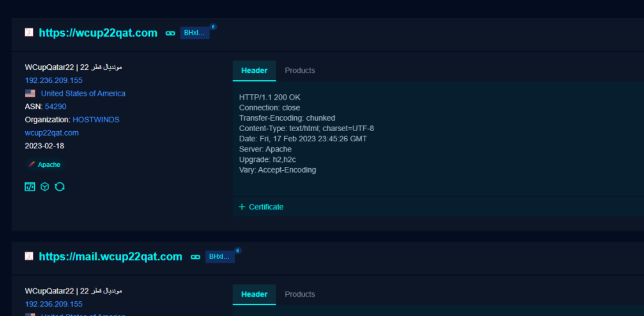This screenshot has height=316, width=644.
Task: Click the 'HTTP/1.1 200 OK' header line
Action: click(x=270, y=97)
